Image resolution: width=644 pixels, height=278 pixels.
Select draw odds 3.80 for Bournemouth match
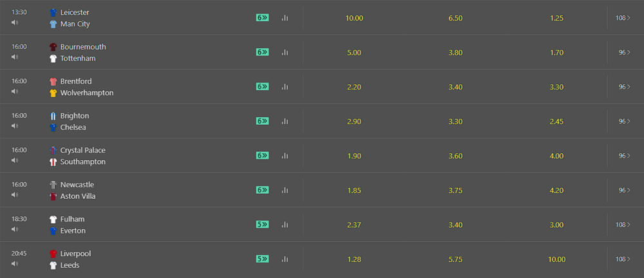(x=455, y=53)
